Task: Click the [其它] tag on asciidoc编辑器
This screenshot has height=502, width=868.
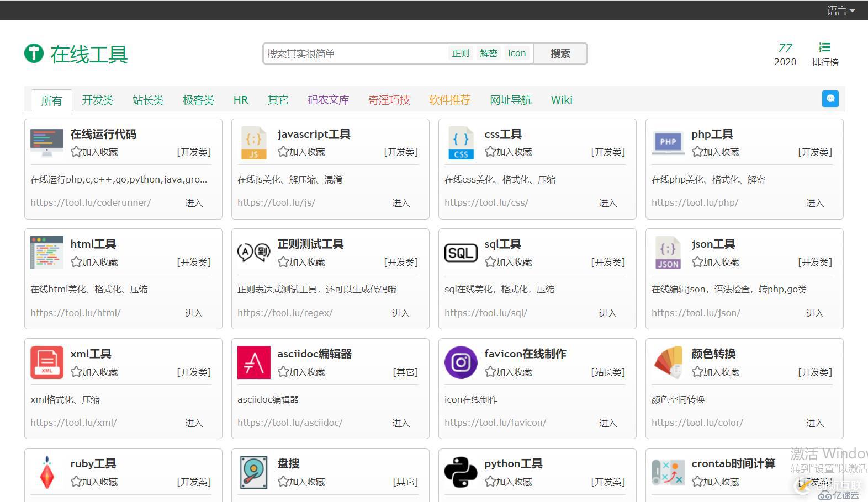Action: pyautogui.click(x=405, y=372)
